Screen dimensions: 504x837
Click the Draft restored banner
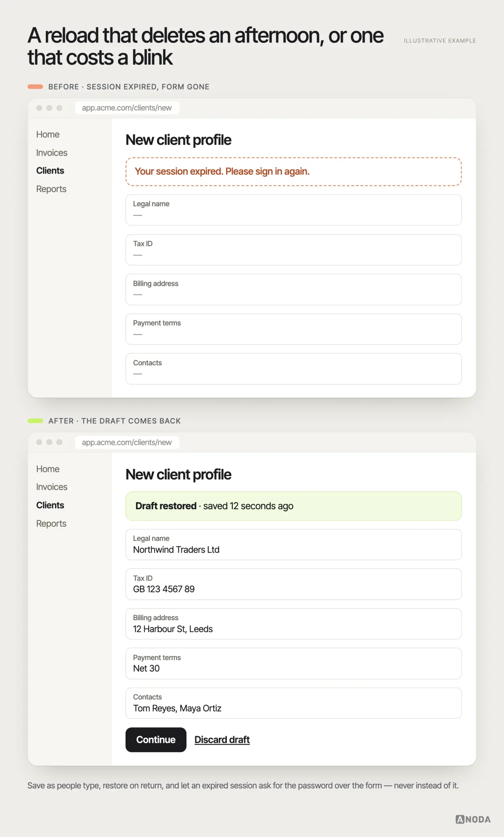[294, 506]
